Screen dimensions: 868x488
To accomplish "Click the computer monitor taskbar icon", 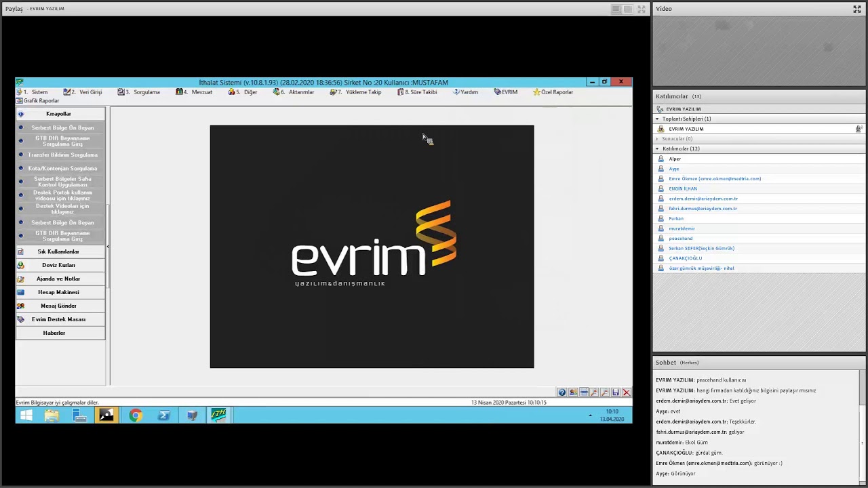I will (x=192, y=415).
